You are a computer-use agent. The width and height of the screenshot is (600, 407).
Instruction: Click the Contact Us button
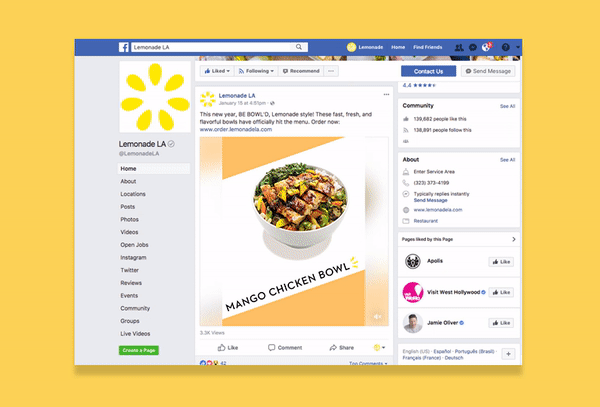(x=429, y=71)
